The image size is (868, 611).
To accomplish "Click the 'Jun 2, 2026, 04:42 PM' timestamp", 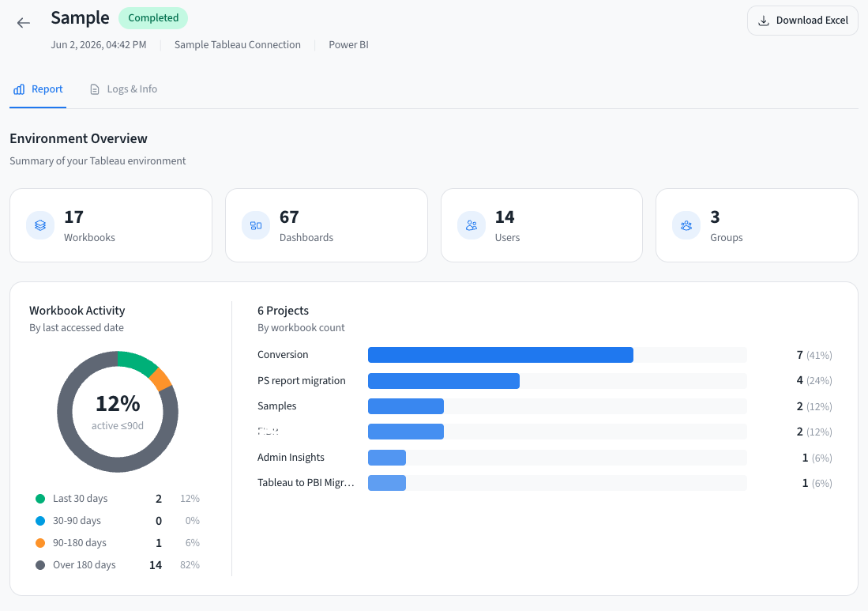I will (x=99, y=45).
